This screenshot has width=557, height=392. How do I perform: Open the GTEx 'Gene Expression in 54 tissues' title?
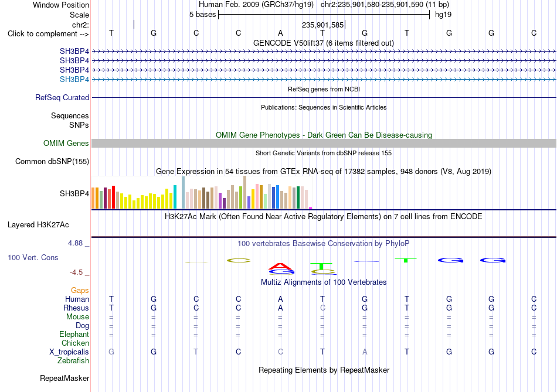(324, 172)
